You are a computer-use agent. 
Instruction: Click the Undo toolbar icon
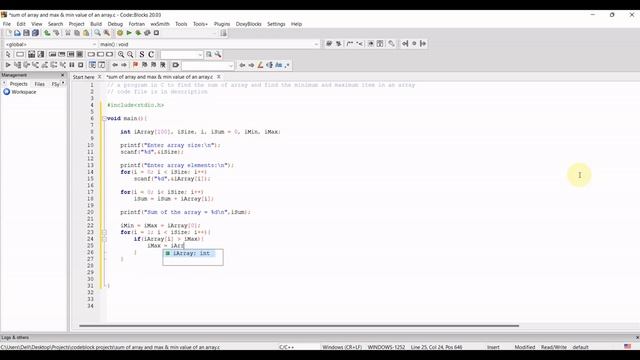47,33
